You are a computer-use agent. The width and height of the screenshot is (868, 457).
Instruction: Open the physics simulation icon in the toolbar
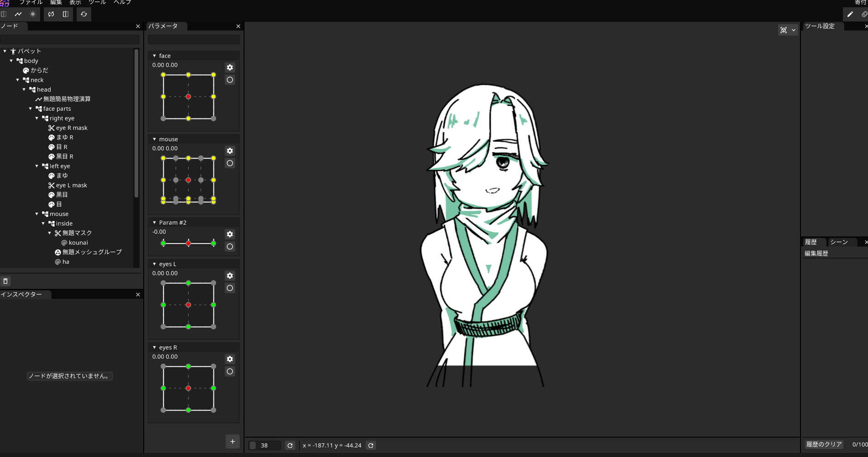pyautogui.click(x=51, y=14)
